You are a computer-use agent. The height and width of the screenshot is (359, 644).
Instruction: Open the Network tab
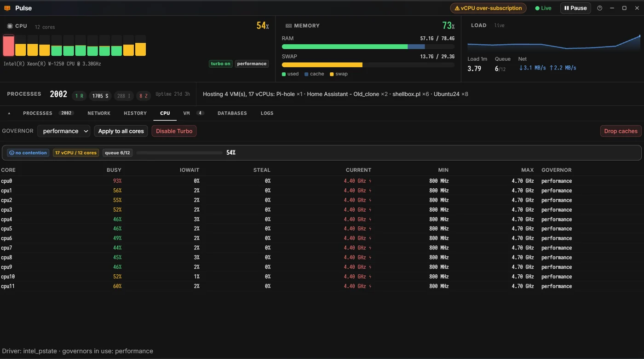[x=99, y=113]
